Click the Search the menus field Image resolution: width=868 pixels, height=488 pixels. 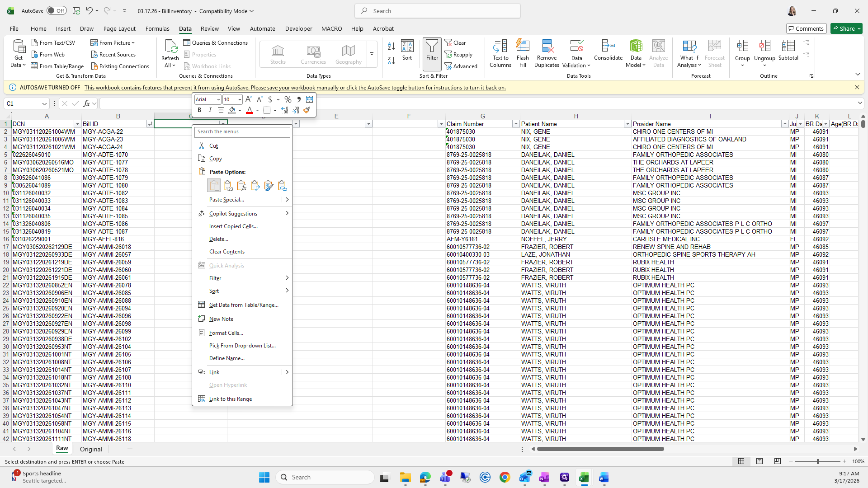coord(242,131)
